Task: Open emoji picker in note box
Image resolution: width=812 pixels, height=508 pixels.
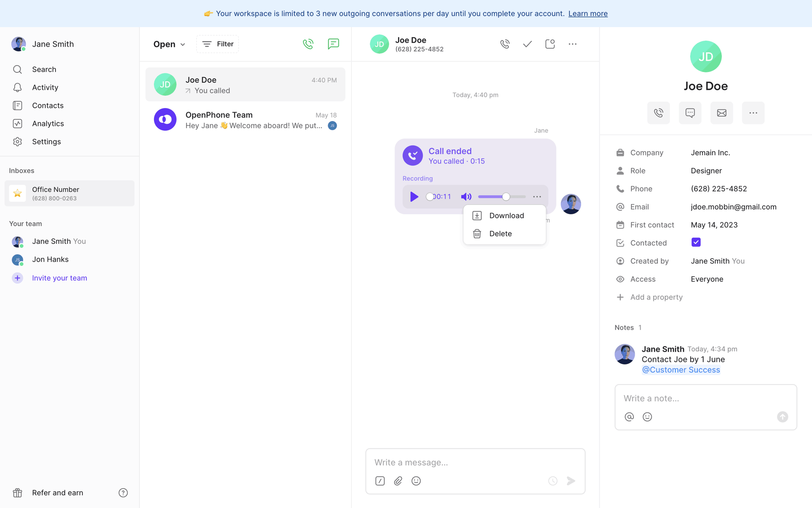Action: pos(647,417)
